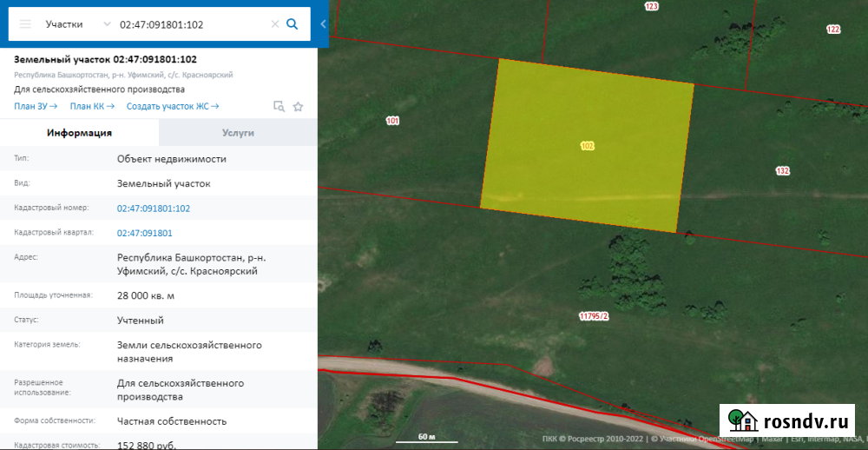Select the highlighted yellow parcel 102

[588, 165]
